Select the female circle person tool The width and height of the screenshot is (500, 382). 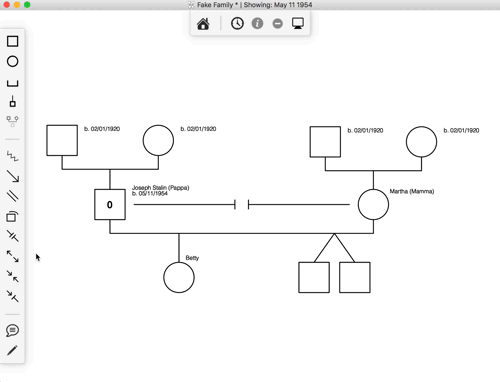coord(13,61)
